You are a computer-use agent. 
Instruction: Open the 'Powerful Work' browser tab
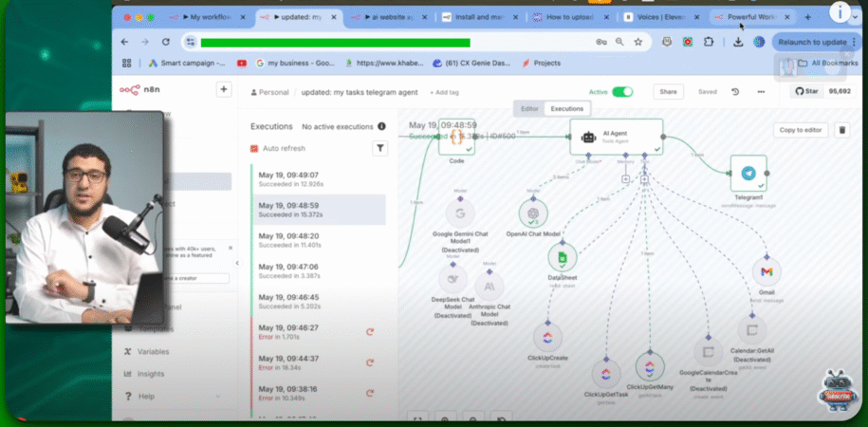(x=751, y=17)
